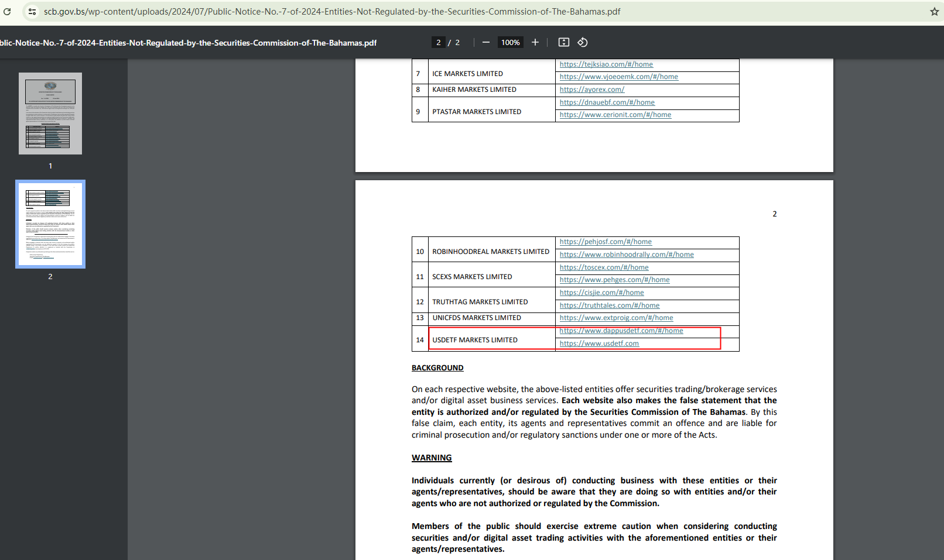Select the page 2 thumbnail
The width and height of the screenshot is (944, 560).
pos(50,224)
